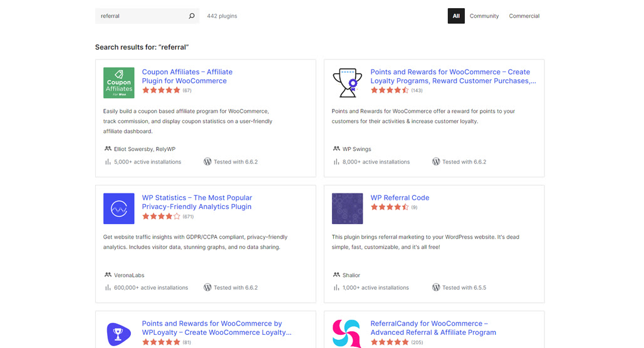Open the WPLoyalty trophy logo
Viewport: 644px width, 348px height.
click(118, 334)
